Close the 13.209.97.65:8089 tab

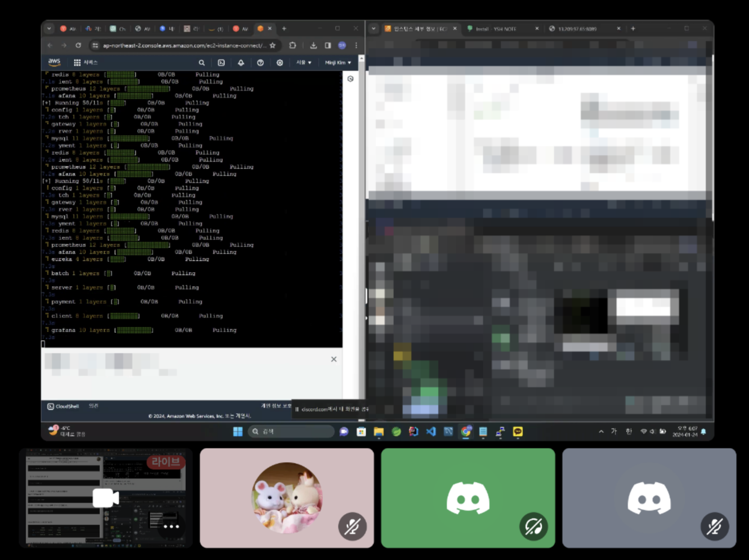coord(619,28)
